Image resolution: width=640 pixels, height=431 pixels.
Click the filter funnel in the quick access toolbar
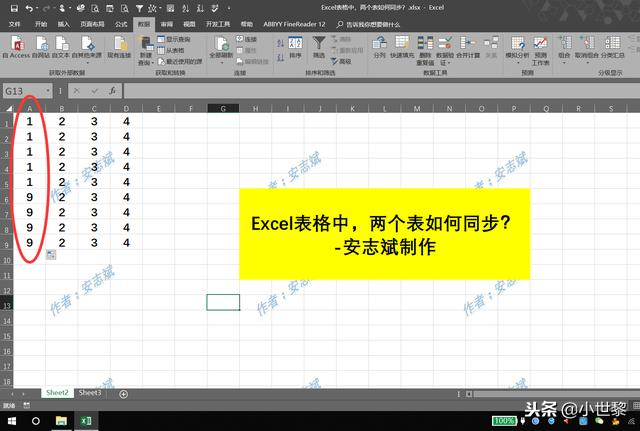[x=139, y=8]
